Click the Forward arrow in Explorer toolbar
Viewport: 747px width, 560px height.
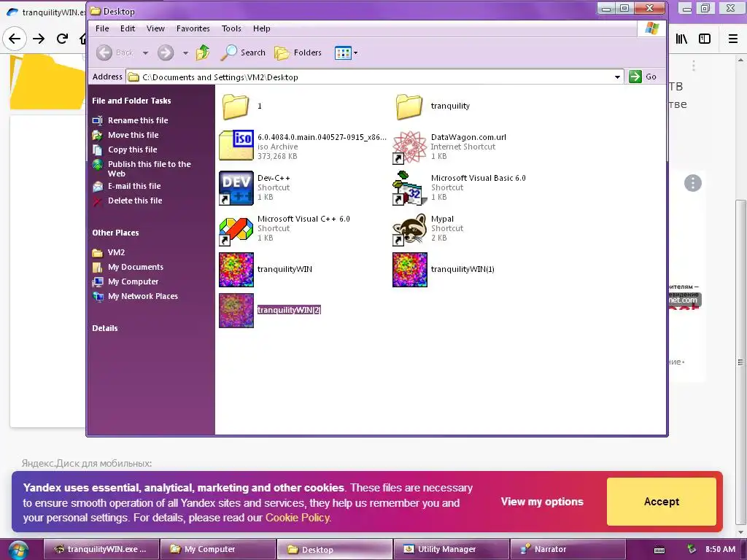coord(166,52)
